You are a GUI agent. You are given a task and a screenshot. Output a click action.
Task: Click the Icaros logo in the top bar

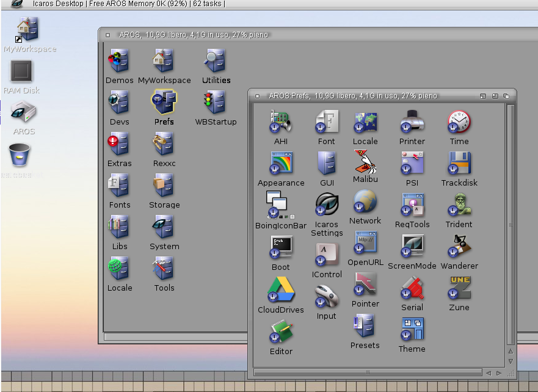click(16, 4)
